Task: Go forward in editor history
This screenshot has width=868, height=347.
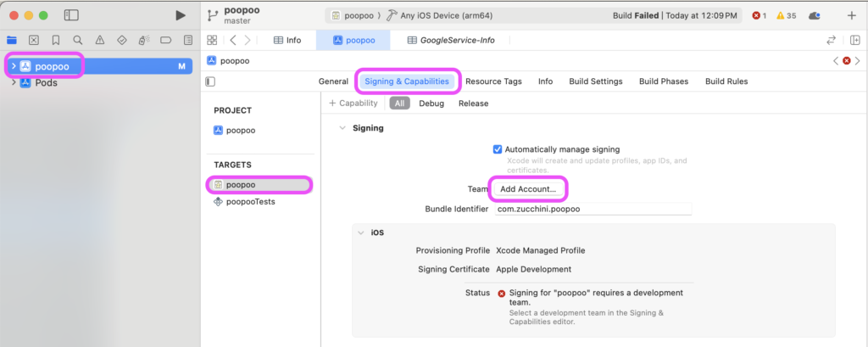Action: pos(248,40)
